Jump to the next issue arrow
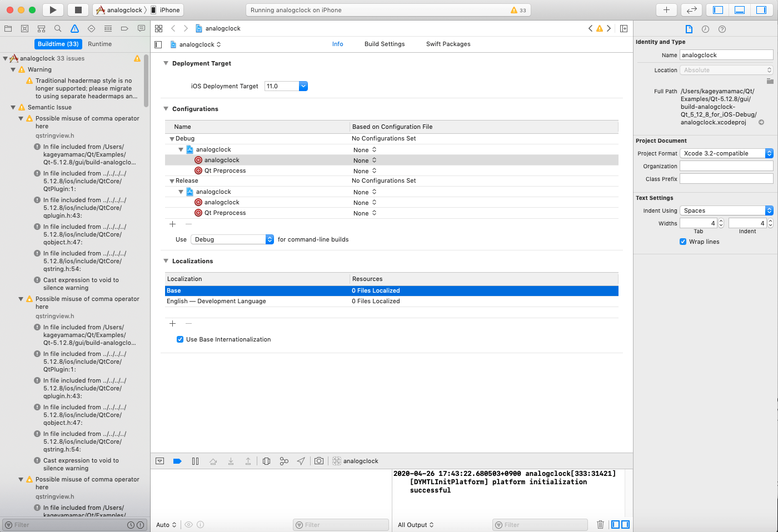The height and width of the screenshot is (532, 778). (609, 28)
